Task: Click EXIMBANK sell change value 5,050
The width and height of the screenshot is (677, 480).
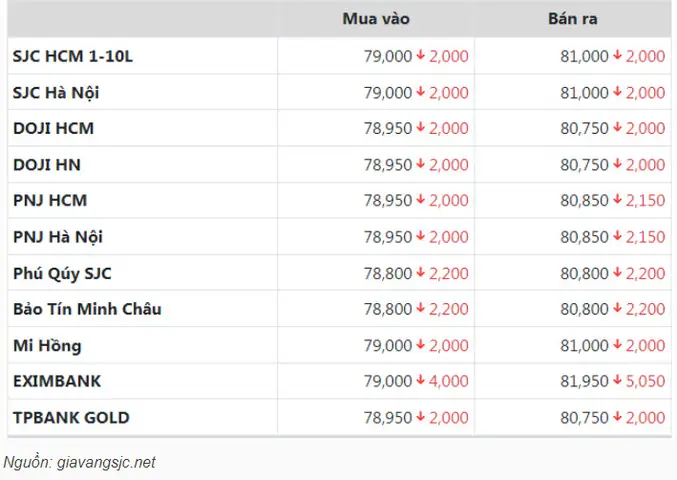Action: (645, 381)
